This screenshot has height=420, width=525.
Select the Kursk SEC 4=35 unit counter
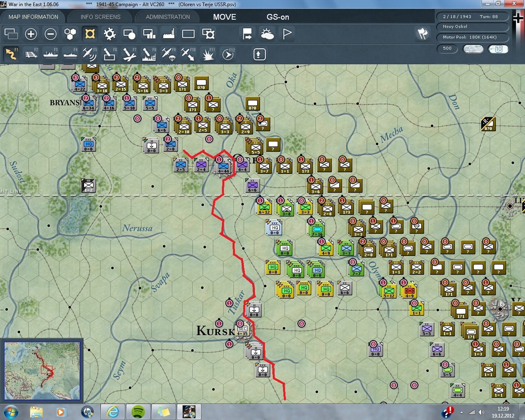[x=242, y=330]
